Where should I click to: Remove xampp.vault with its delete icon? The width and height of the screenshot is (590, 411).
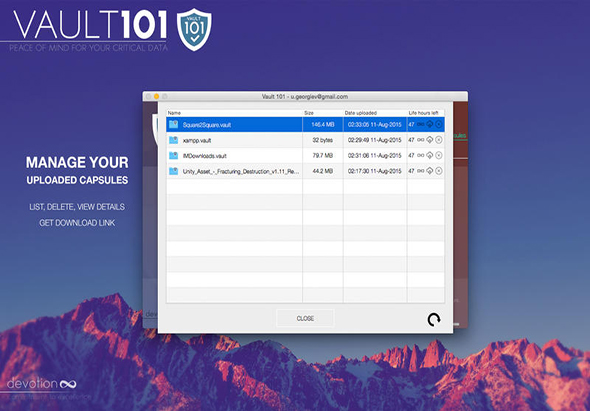point(439,140)
